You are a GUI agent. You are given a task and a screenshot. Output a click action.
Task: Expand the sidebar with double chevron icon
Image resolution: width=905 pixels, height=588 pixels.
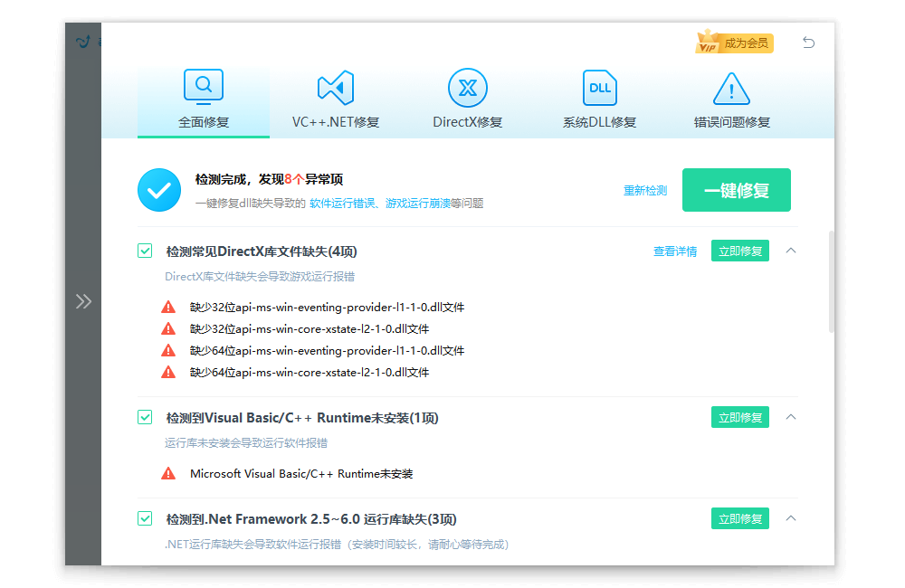pos(83,301)
